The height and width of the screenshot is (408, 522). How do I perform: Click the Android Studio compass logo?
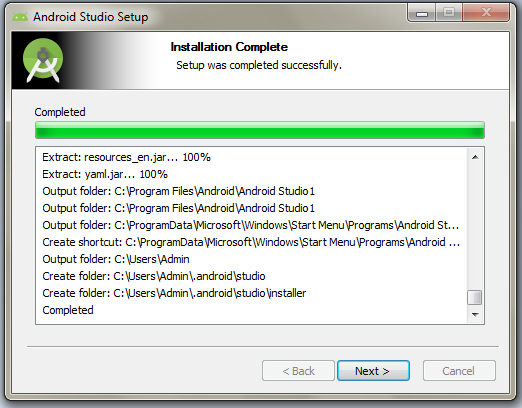tap(43, 60)
